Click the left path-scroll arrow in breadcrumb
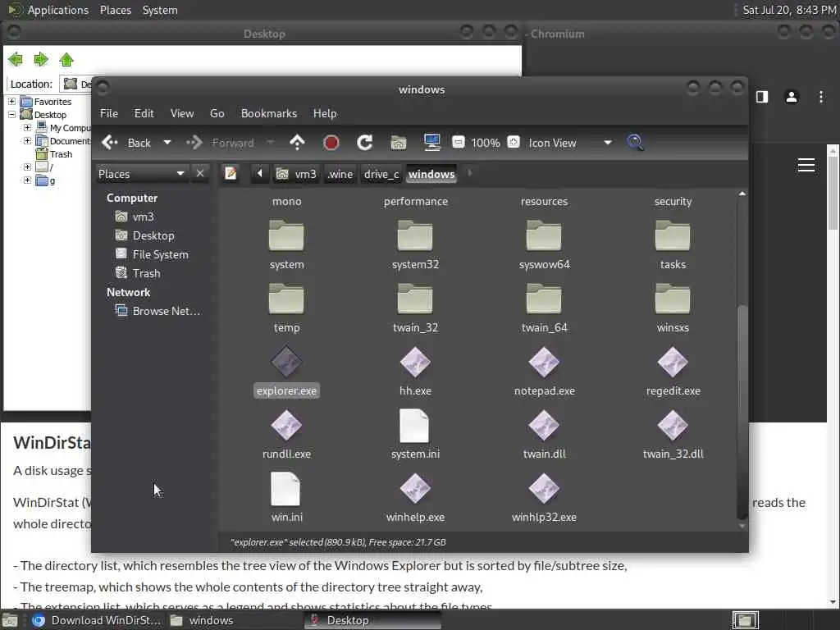 point(260,174)
